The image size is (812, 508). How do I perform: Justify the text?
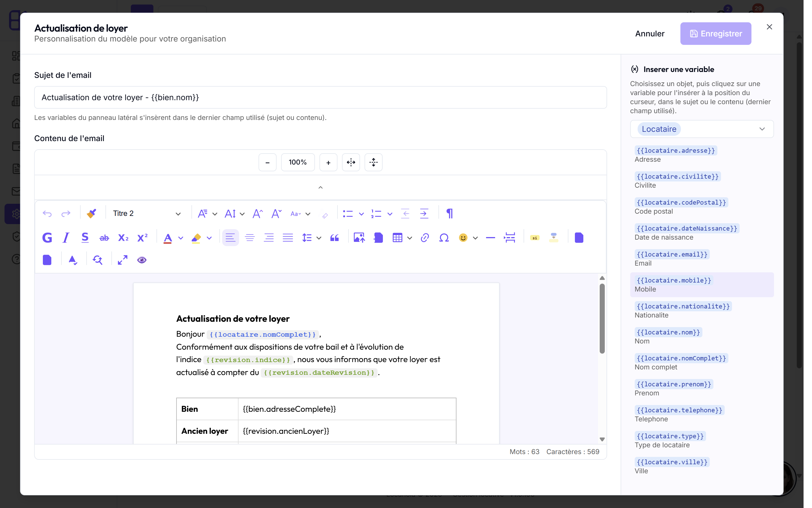pos(288,238)
